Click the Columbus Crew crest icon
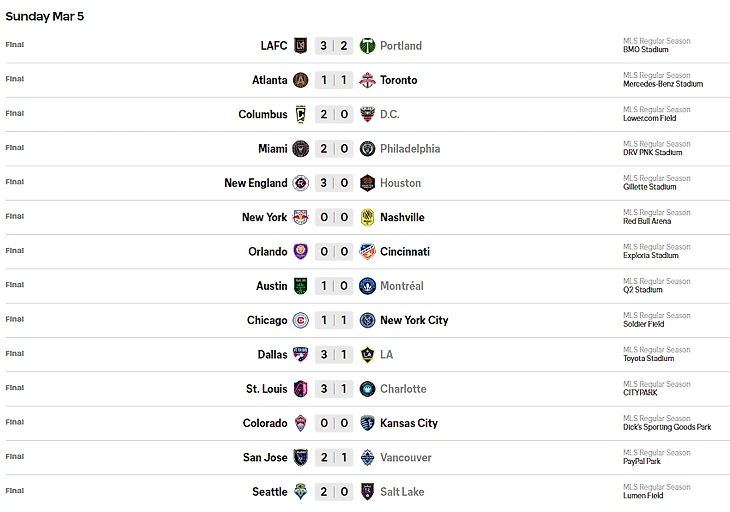The height and width of the screenshot is (512, 730). point(300,114)
